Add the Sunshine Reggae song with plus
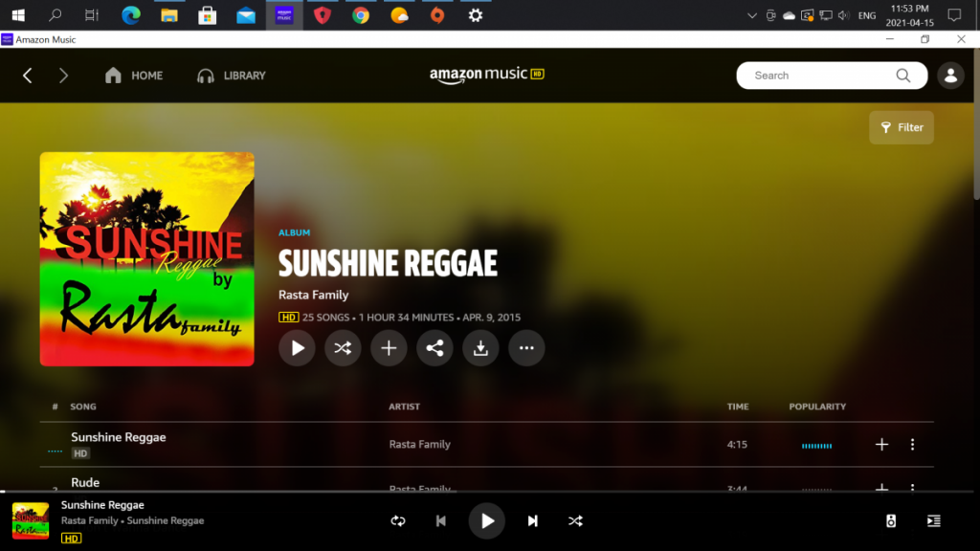Viewport: 980px width, 551px height. [x=881, y=444]
